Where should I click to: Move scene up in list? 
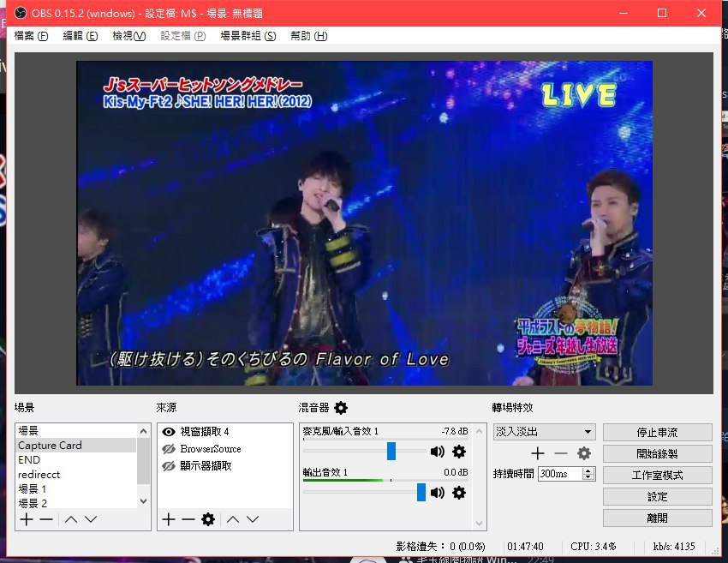[x=71, y=519]
